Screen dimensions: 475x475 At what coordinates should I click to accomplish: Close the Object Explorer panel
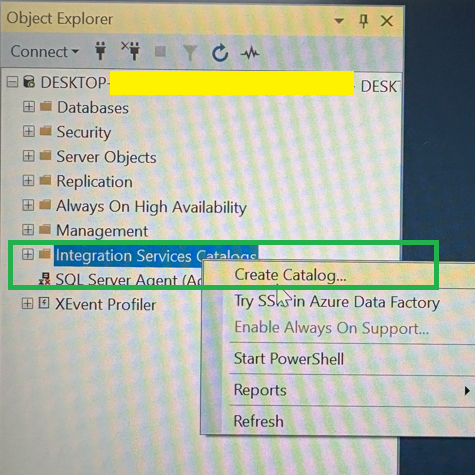pos(387,21)
